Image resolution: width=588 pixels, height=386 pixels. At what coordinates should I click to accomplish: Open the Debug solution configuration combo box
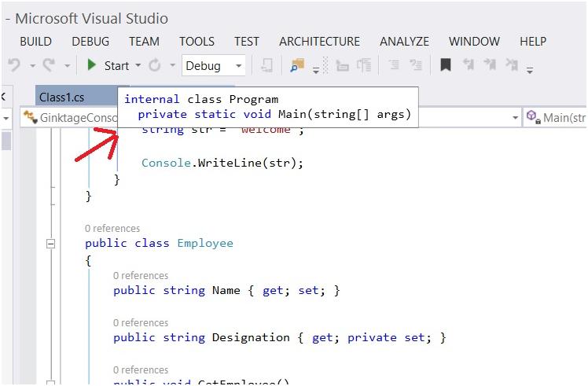click(x=213, y=66)
